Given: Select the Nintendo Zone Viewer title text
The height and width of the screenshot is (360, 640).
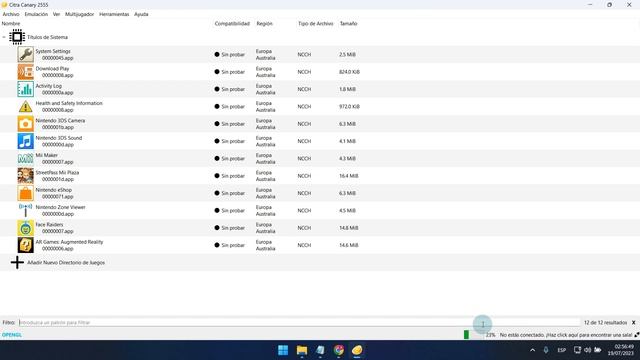Looking at the screenshot, I should point(60,207).
